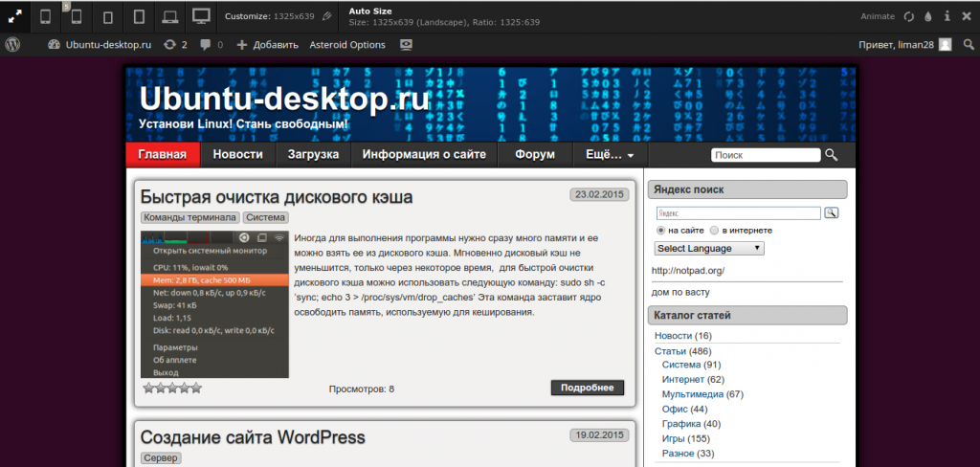
Task: Open the "Новости" navigation tab
Action: pyautogui.click(x=237, y=155)
